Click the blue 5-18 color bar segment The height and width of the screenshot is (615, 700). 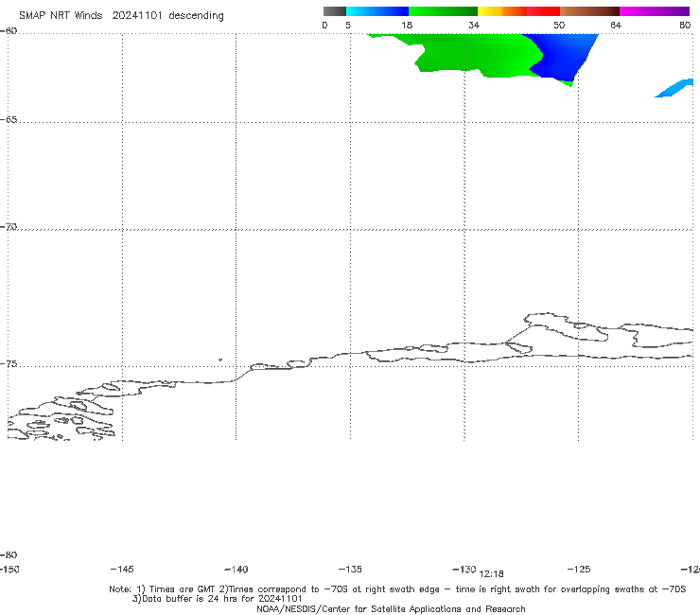[x=377, y=11]
